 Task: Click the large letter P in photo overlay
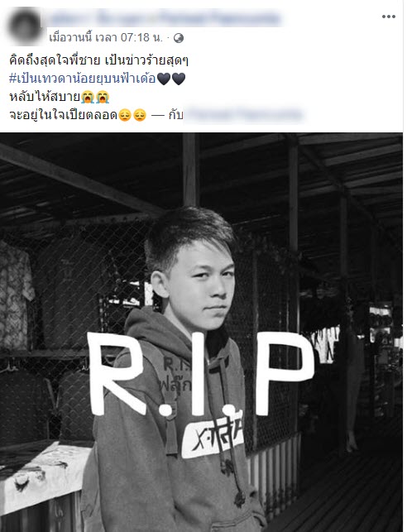click(285, 373)
